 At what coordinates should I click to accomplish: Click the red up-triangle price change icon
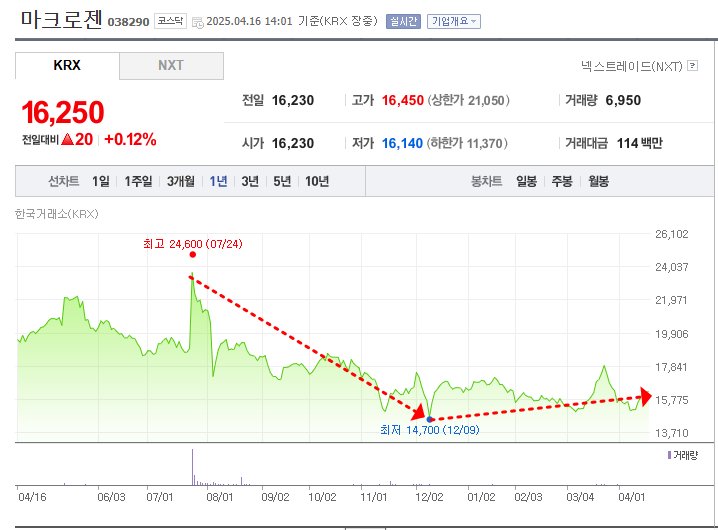click(67, 139)
